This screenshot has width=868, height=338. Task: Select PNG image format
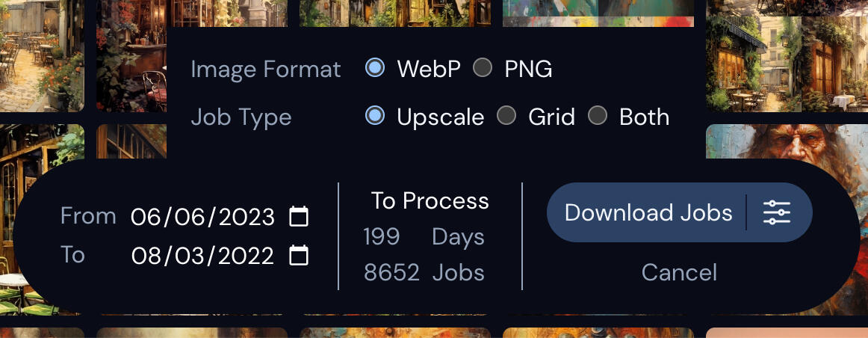483,69
